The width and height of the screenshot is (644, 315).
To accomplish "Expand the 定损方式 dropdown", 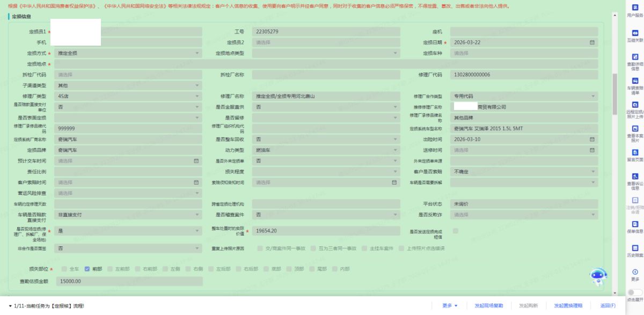I will tap(197, 53).
